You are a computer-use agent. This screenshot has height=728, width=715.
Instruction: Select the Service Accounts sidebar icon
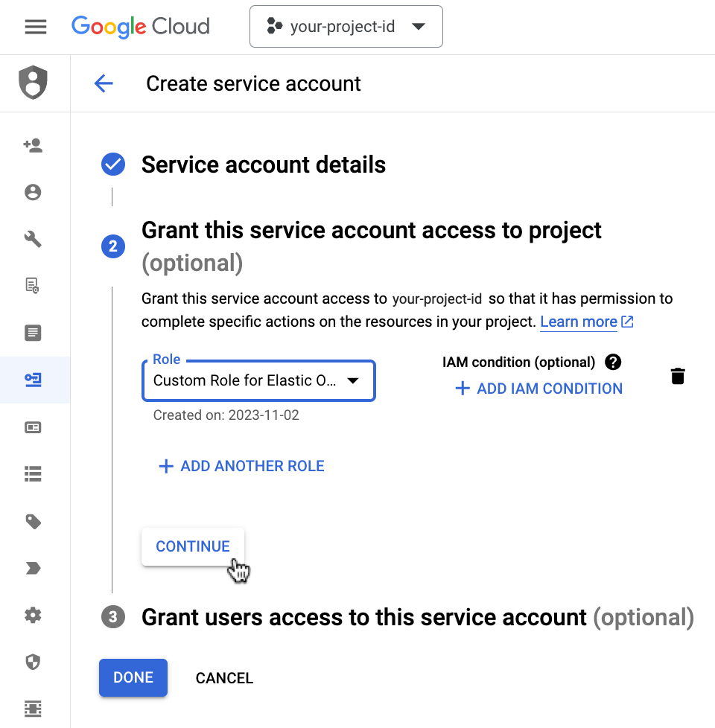click(33, 380)
